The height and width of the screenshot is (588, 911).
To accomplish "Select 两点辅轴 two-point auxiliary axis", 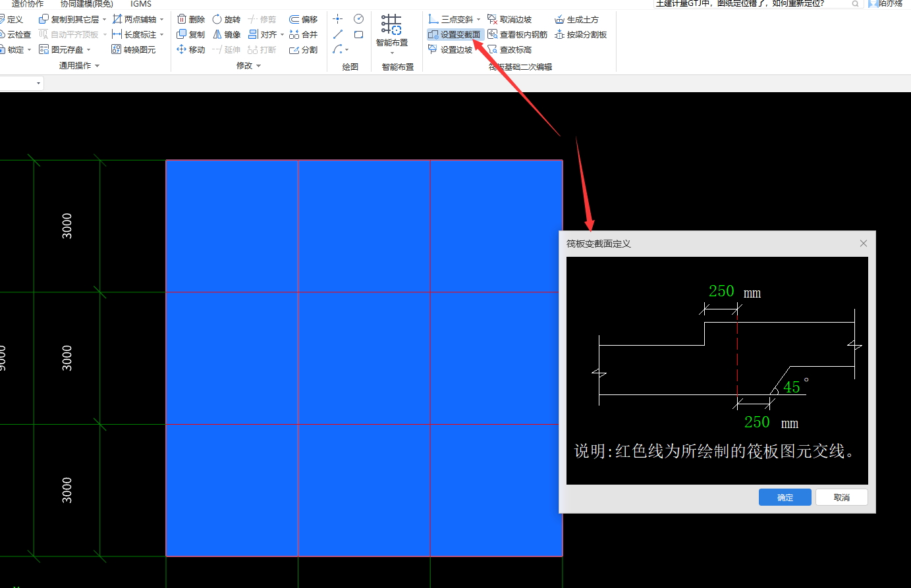I will (134, 20).
